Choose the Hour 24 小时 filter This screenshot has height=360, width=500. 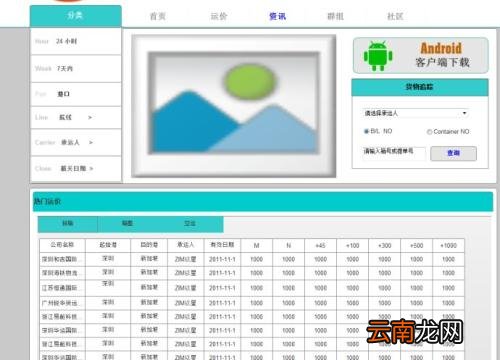tap(76, 41)
